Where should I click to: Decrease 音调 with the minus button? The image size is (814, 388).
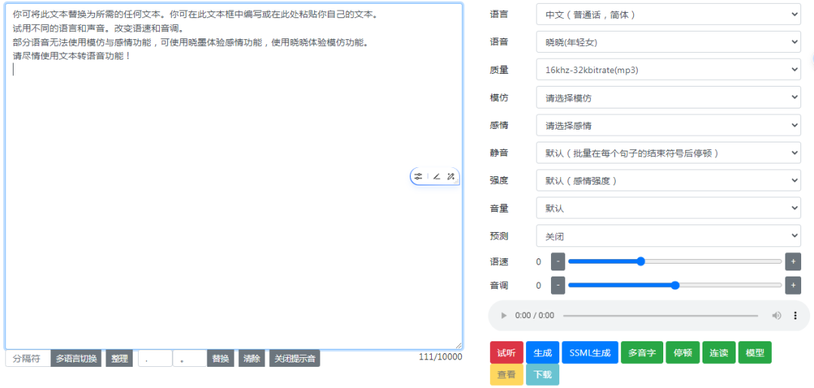coord(558,285)
